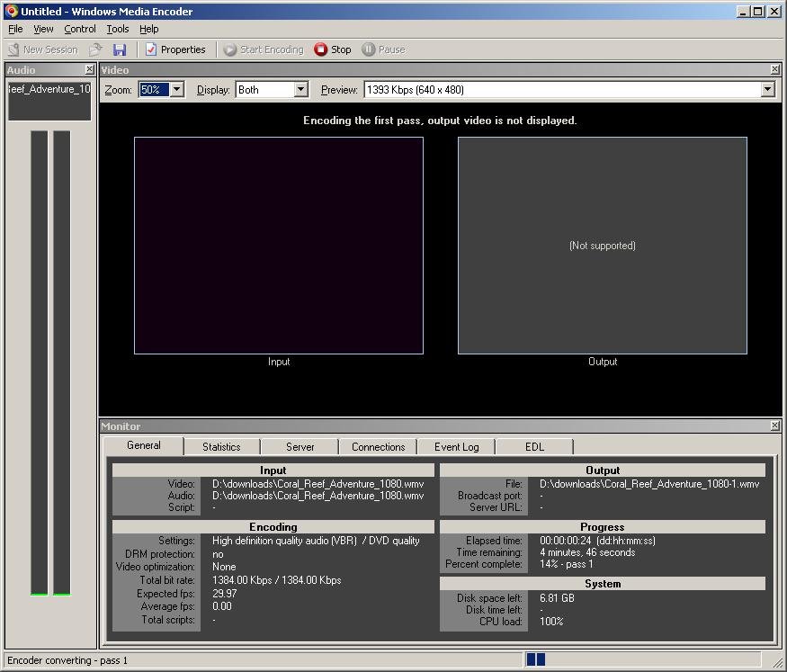Switch to the Statistics tab
The width and height of the screenshot is (787, 672).
[221, 446]
